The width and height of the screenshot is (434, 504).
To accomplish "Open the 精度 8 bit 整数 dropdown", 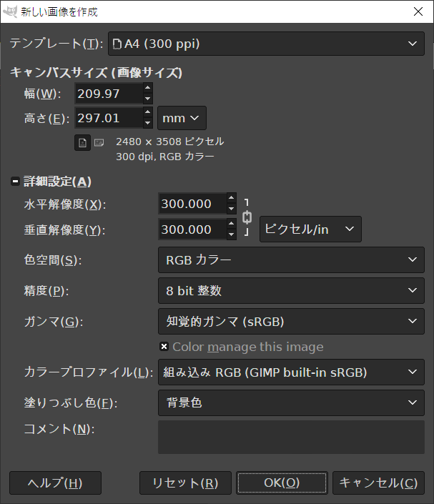I will tap(291, 290).
